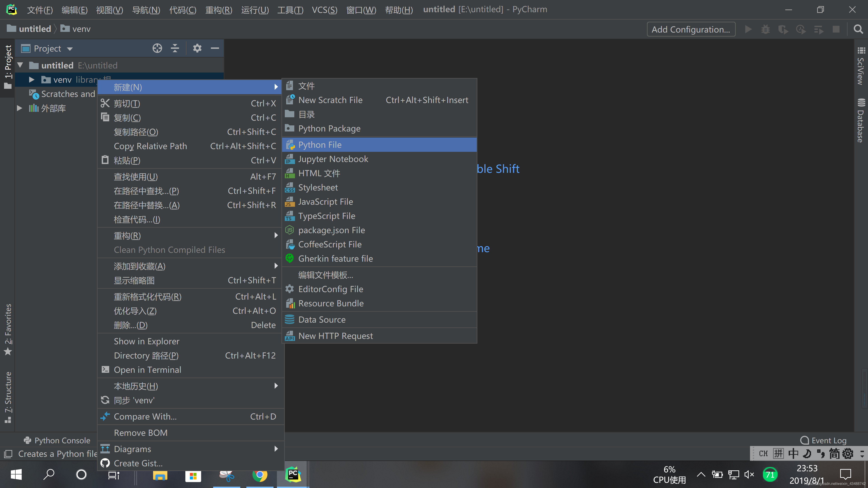Click the Add Configuration... button
Image resolution: width=868 pixels, height=488 pixels.
tap(691, 29)
